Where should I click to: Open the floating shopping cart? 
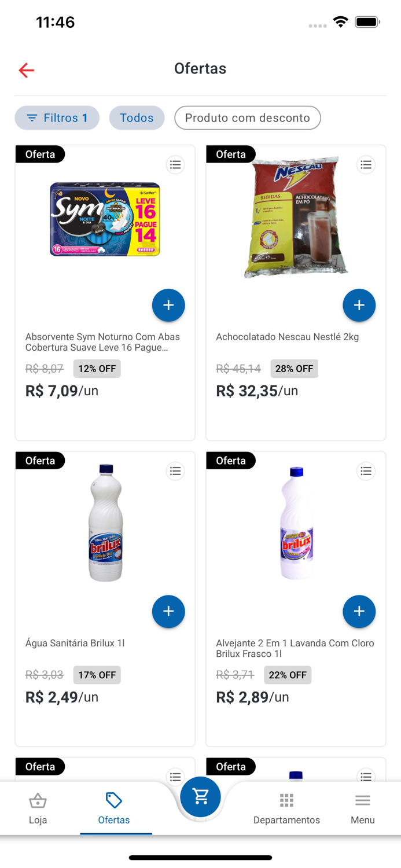[200, 797]
